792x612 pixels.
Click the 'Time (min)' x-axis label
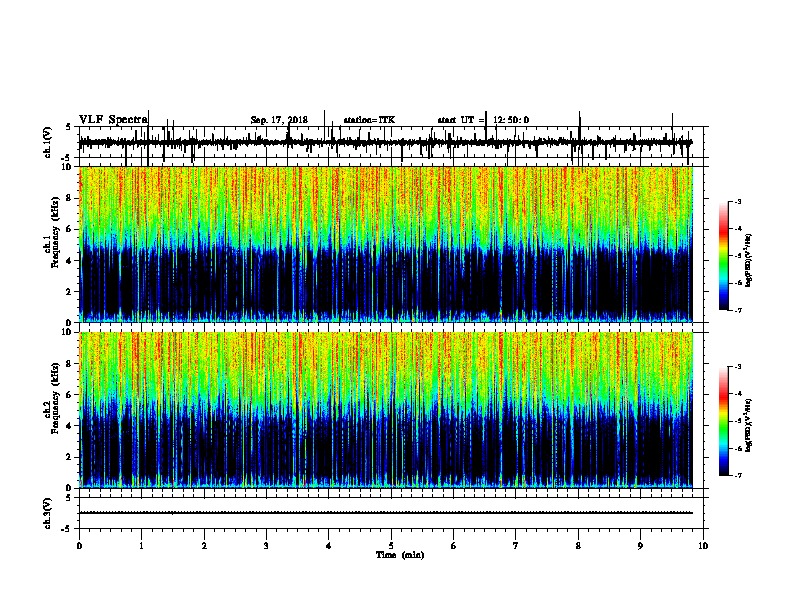pyautogui.click(x=400, y=555)
